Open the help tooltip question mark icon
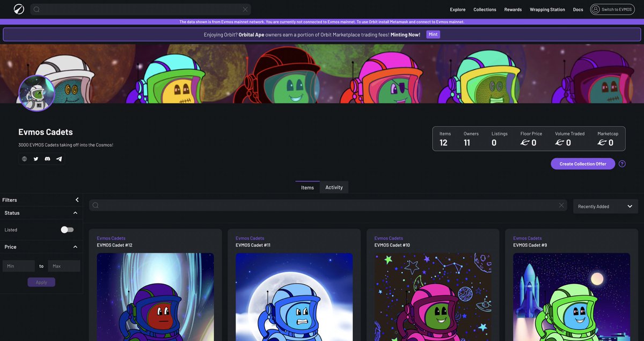This screenshot has width=644, height=341. [622, 163]
